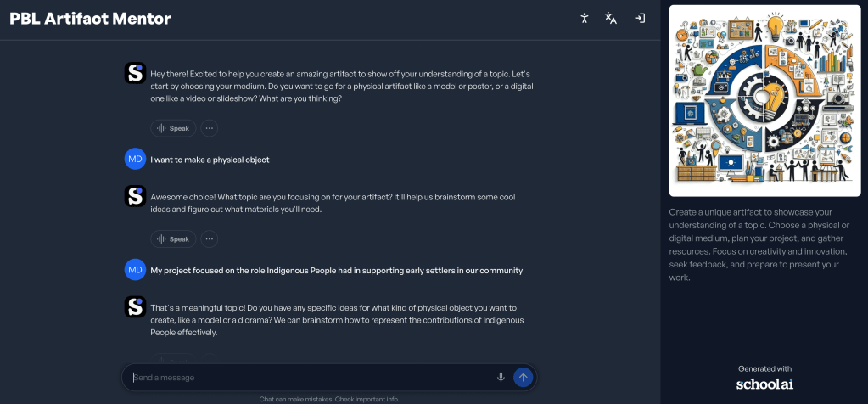Image resolution: width=868 pixels, height=404 pixels.
Task: Expand more options under the "Awesome choice!" reply
Action: click(209, 239)
